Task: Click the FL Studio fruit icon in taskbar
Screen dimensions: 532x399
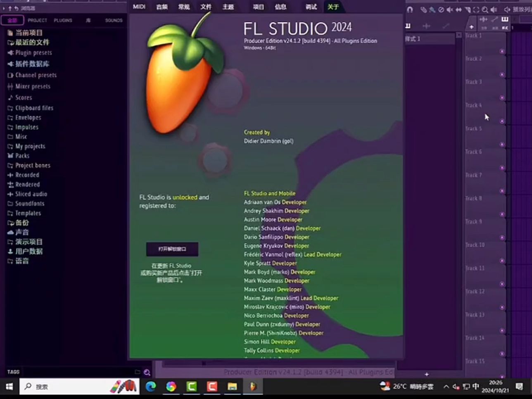Action: (253, 387)
